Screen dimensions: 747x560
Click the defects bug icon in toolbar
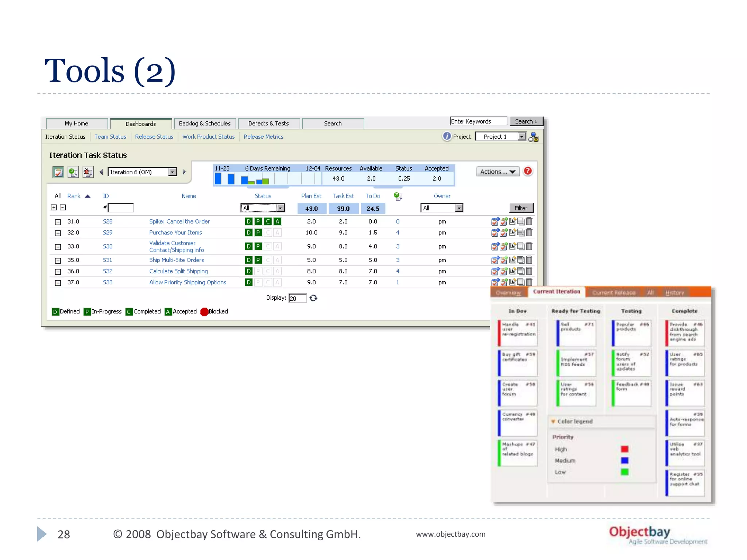coord(88,172)
